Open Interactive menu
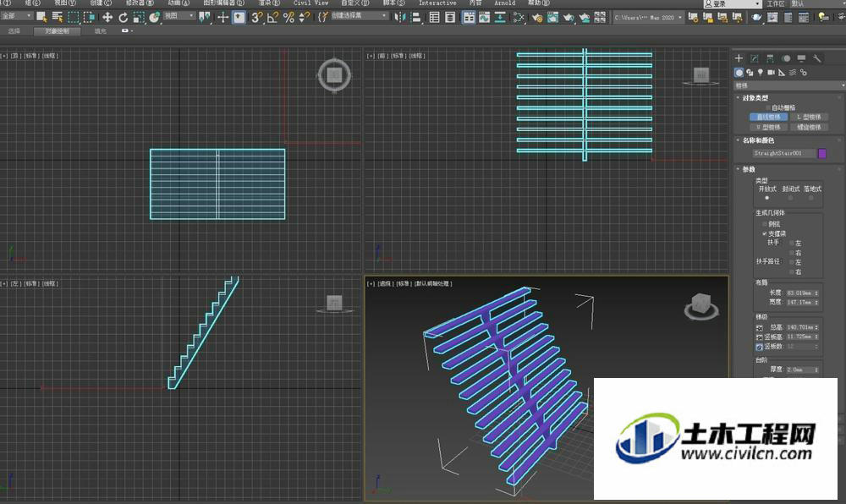The width and height of the screenshot is (846, 504). click(437, 3)
